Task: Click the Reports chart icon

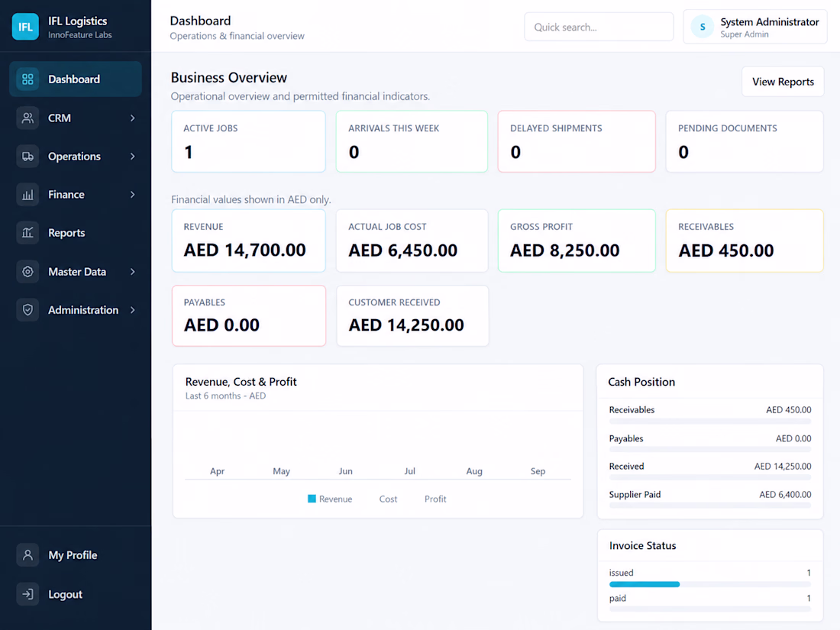Action: (27, 233)
